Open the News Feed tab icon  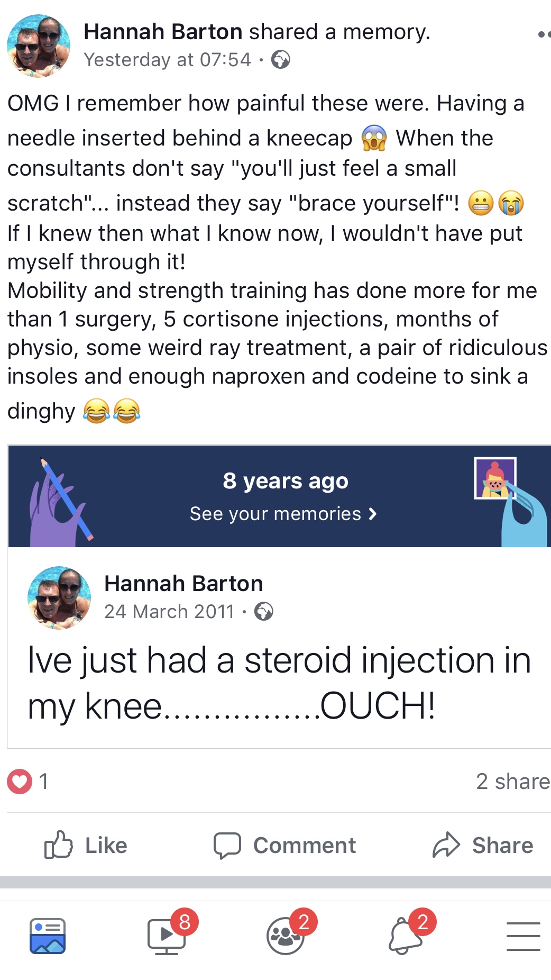[48, 936]
